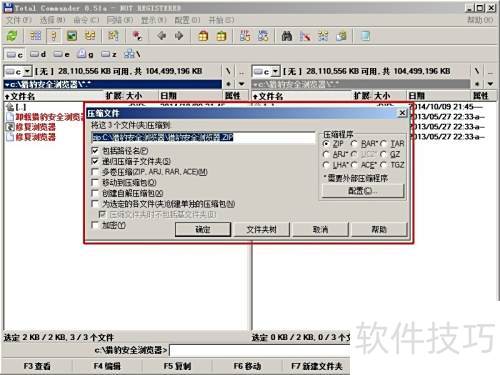Click the red star toolbar icon
The image size is (500, 375).
point(137,36)
